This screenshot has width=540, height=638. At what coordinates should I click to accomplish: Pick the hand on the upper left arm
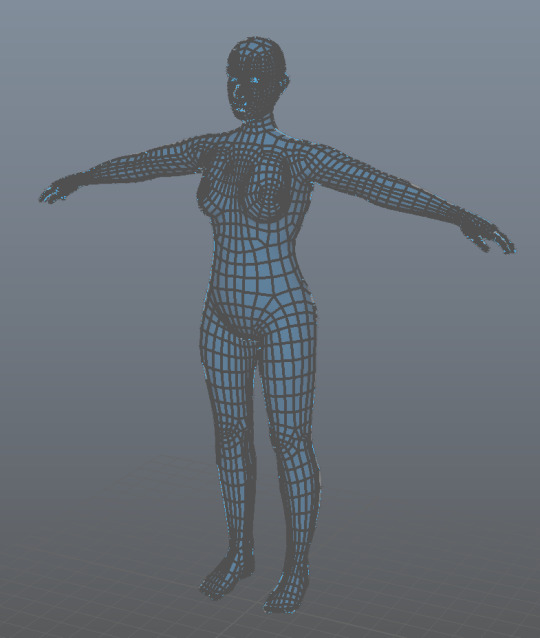click(60, 190)
